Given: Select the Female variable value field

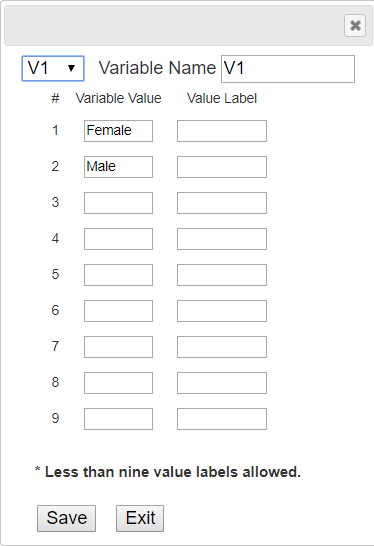Looking at the screenshot, I should (118, 131).
